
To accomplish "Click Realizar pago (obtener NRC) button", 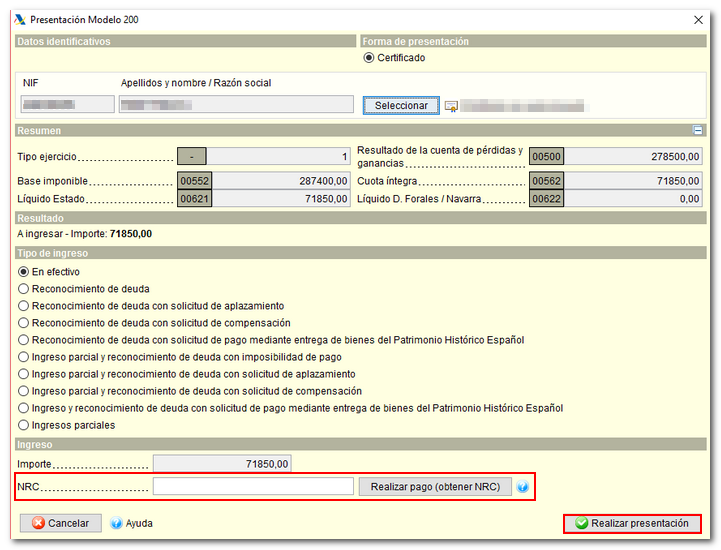I will (435, 486).
